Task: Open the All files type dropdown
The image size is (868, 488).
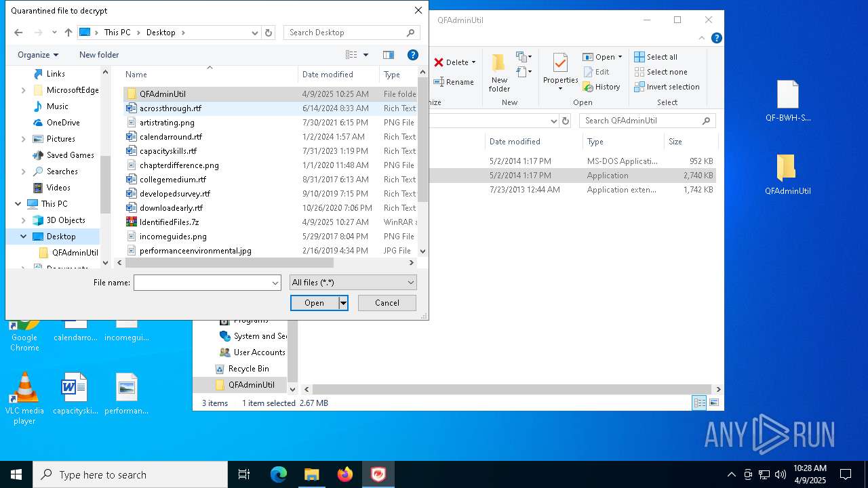Action: pos(353,283)
